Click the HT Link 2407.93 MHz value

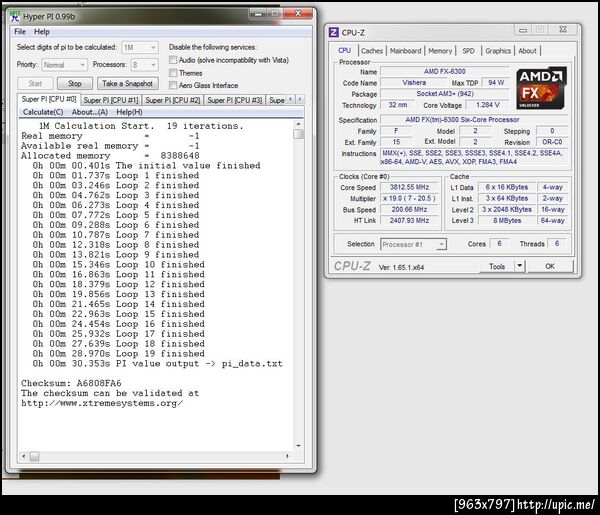point(409,220)
